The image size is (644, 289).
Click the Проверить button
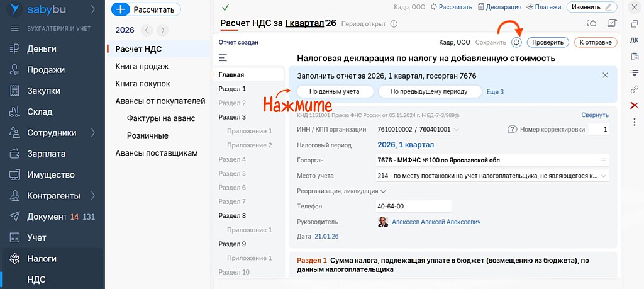tap(547, 42)
